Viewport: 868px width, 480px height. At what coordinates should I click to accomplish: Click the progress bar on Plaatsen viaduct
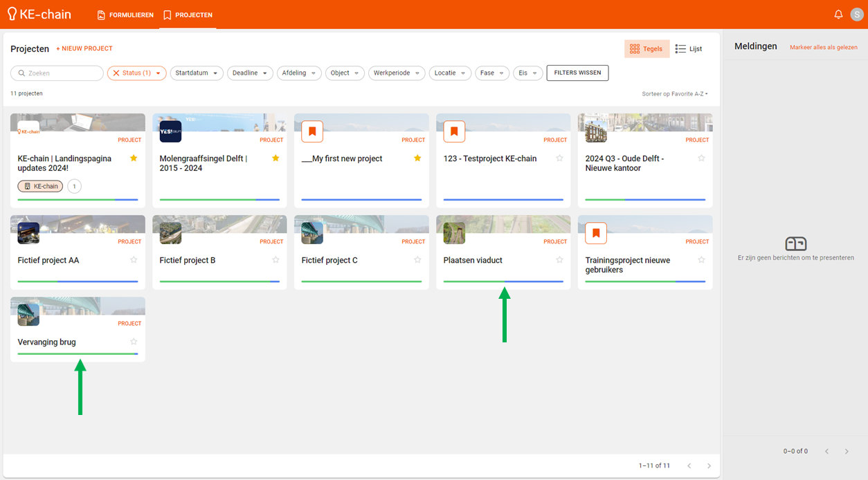pos(503,281)
